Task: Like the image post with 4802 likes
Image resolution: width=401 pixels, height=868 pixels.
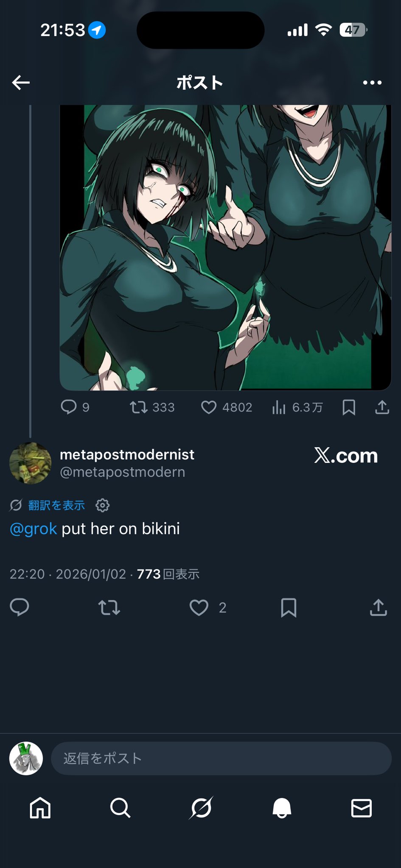Action: click(x=226, y=407)
